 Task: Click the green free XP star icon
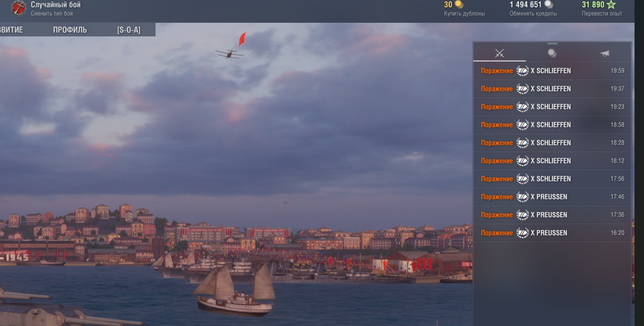pyautogui.click(x=611, y=5)
